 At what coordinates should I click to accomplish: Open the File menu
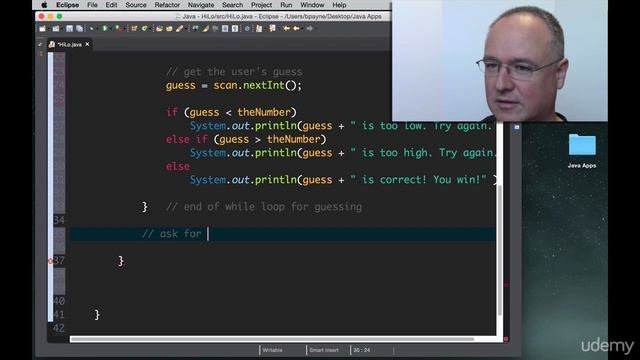[x=92, y=5]
